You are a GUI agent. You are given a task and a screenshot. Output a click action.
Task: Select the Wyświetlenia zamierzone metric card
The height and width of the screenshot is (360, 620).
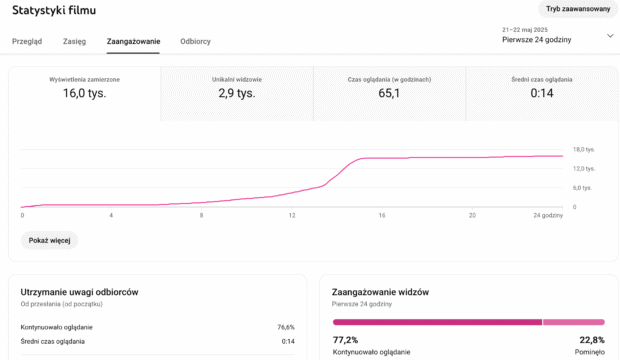click(85, 94)
